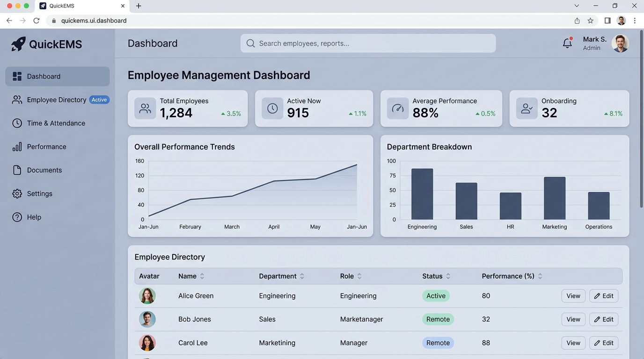The height and width of the screenshot is (359, 644).
Task: Navigate to Performance in the sidebar
Action: point(58,147)
